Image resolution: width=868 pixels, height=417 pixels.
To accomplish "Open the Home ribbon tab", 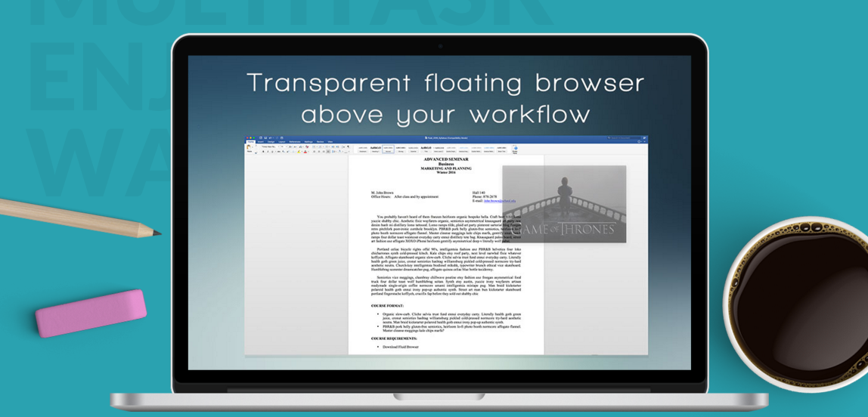I will pos(251,142).
